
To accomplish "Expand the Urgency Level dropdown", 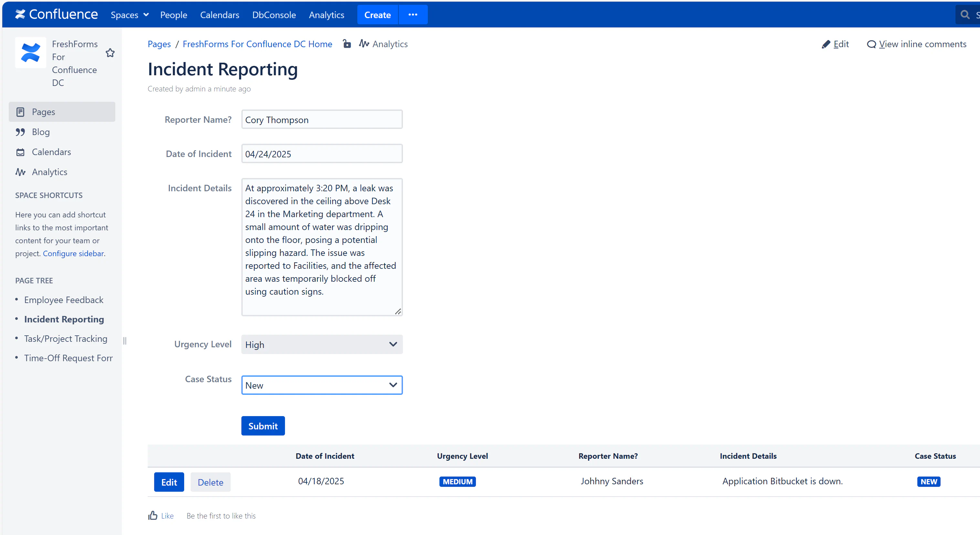I will (321, 344).
